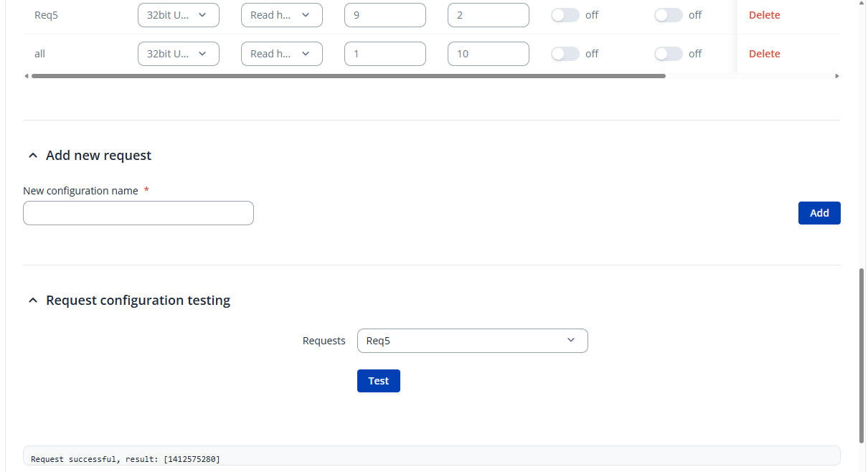Screen dimensions: 868x472
Task: Delete the Req5 request
Action: [764, 15]
